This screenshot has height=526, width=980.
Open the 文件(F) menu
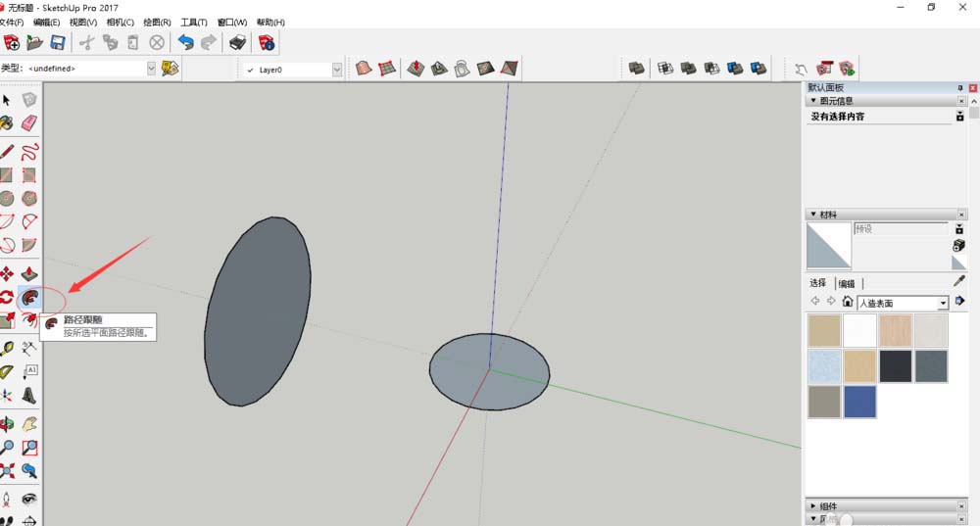click(x=11, y=22)
